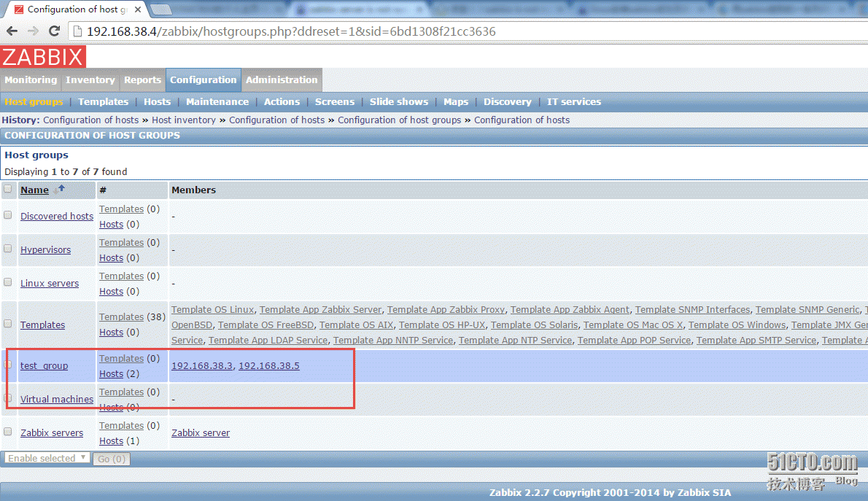Open Configuration of host groups history link

pos(399,120)
